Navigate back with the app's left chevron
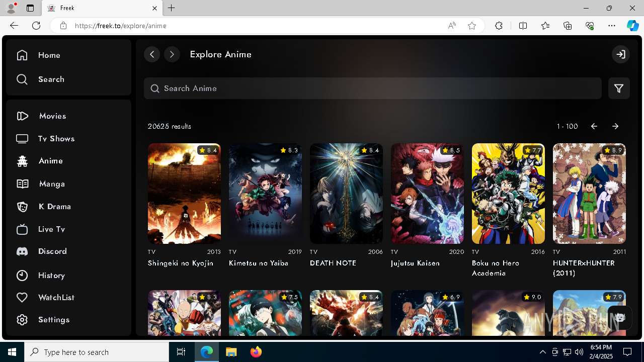This screenshot has height=362, width=644. (152, 54)
